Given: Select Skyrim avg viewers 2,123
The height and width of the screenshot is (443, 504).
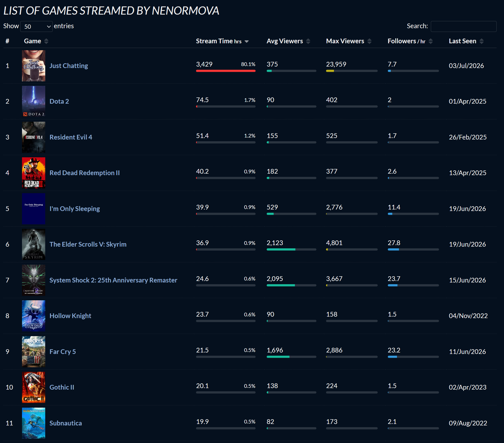Looking at the screenshot, I should click(x=275, y=243).
